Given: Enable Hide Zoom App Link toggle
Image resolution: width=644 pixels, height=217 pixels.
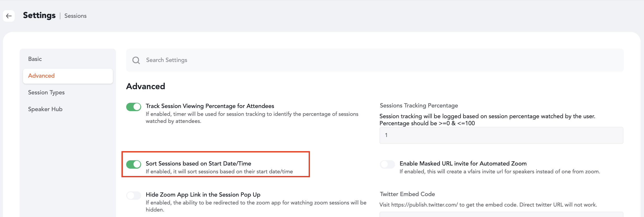Looking at the screenshot, I should tap(134, 195).
